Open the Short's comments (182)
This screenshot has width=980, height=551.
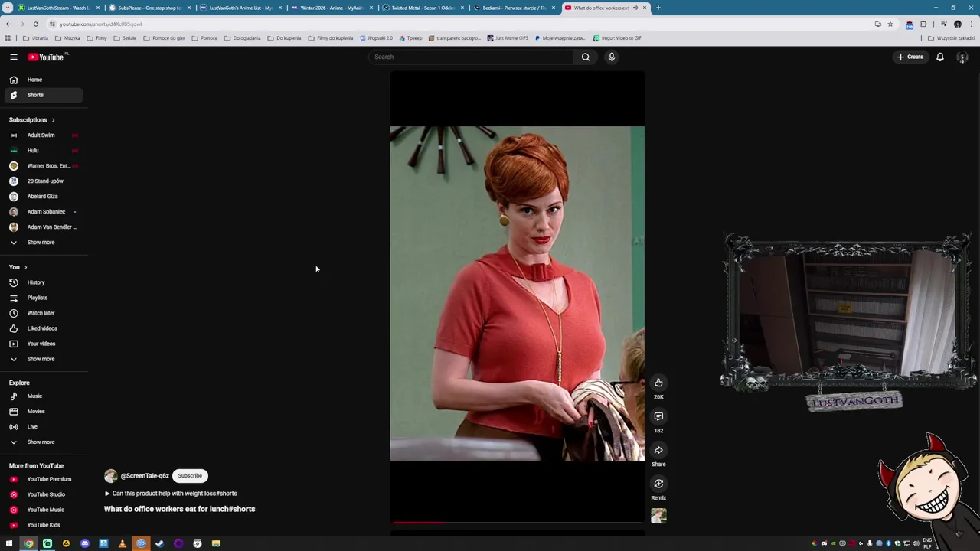[x=658, y=416]
